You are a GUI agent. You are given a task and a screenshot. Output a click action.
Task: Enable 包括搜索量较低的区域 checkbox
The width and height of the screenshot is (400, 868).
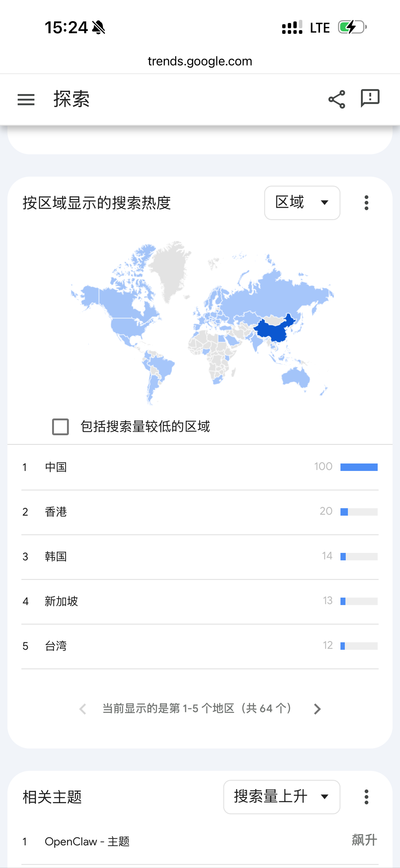coord(60,427)
